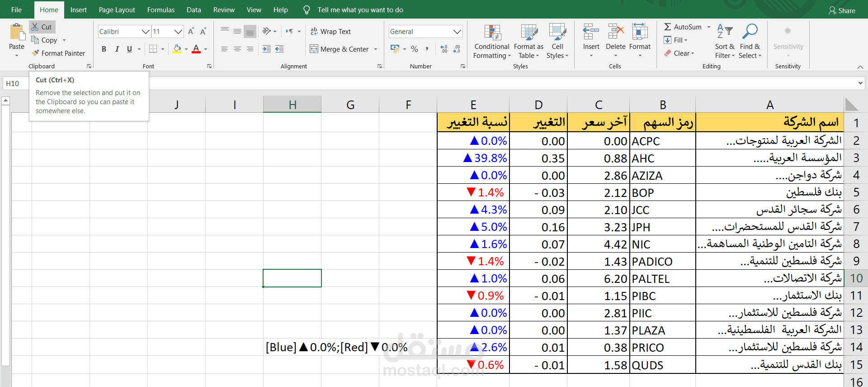Viewport: 868px width, 387px height.
Task: Click the Select All corner triangle
Action: click(x=852, y=105)
